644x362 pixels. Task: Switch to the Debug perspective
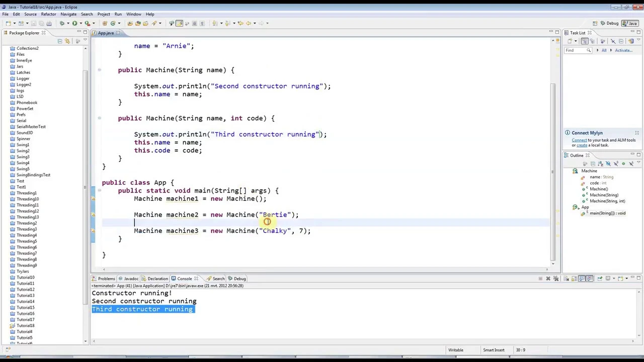point(609,23)
